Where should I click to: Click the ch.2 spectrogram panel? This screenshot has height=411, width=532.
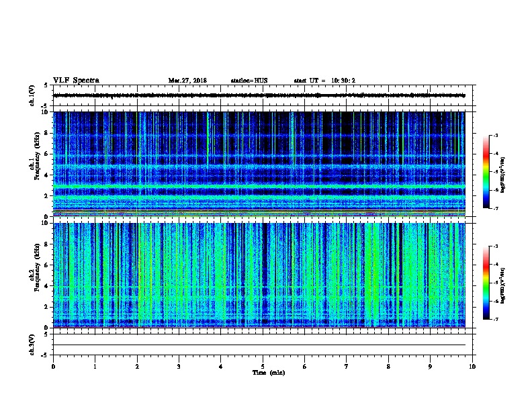pyautogui.click(x=259, y=275)
